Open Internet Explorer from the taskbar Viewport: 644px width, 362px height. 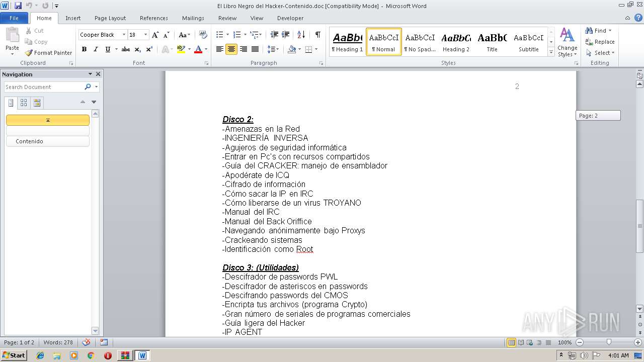40,355
